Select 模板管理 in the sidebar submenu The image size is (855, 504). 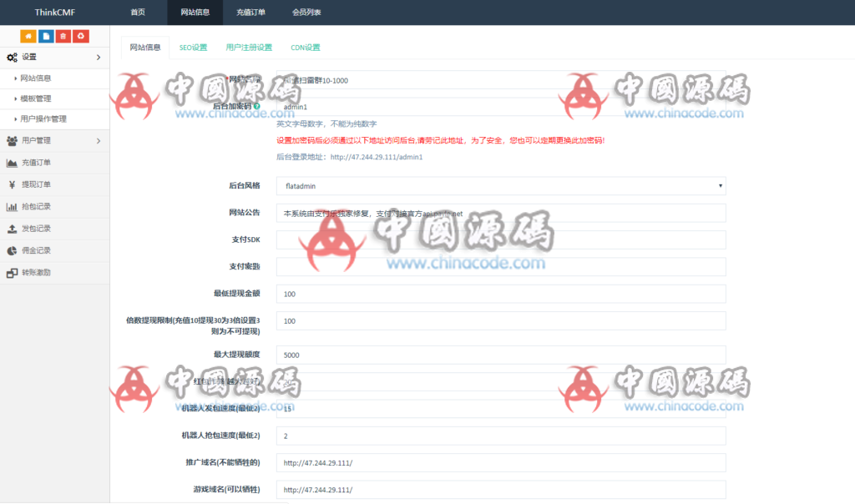(35, 98)
